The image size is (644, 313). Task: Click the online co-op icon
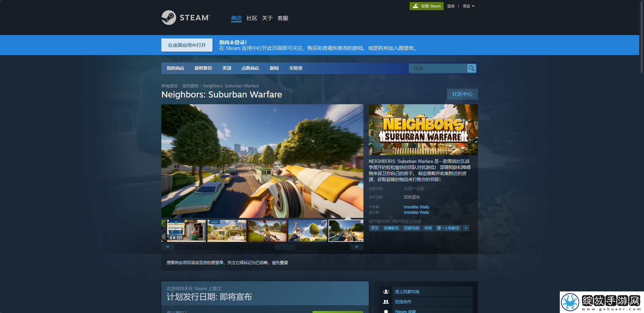pos(386,302)
